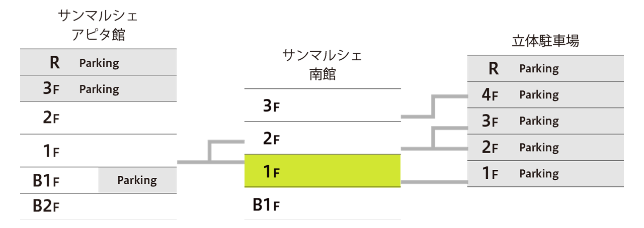Choose 4F Parking in 立体駐車場
Screen dimensions: 644x228
[x=545, y=94]
